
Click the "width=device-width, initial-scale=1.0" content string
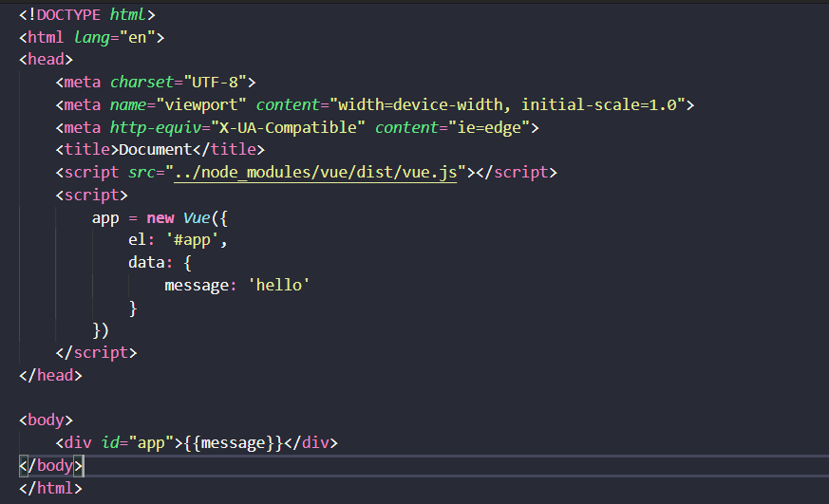click(507, 105)
